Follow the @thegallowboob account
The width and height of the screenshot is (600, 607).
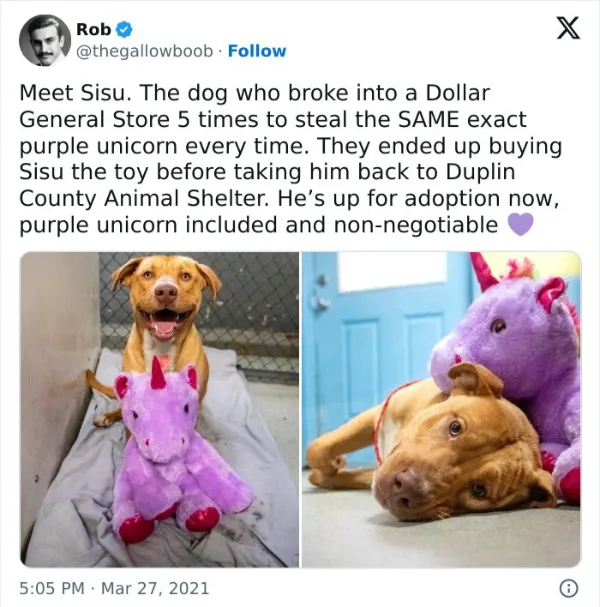(257, 51)
